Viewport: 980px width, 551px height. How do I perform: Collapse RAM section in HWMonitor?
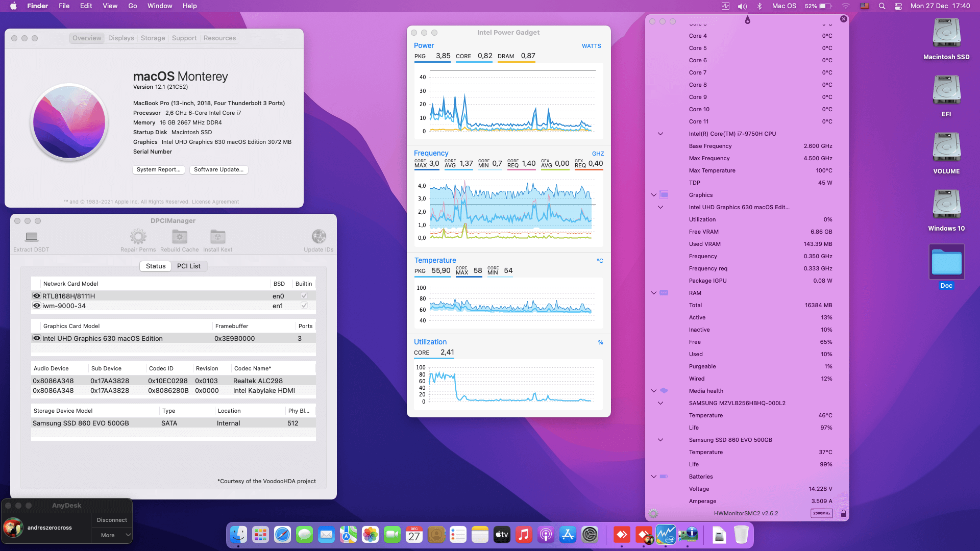point(653,293)
